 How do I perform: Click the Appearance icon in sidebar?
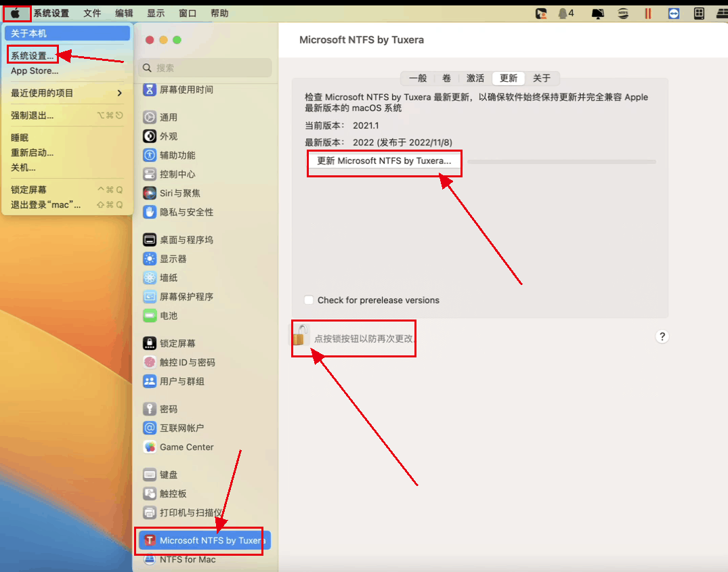pyautogui.click(x=150, y=136)
